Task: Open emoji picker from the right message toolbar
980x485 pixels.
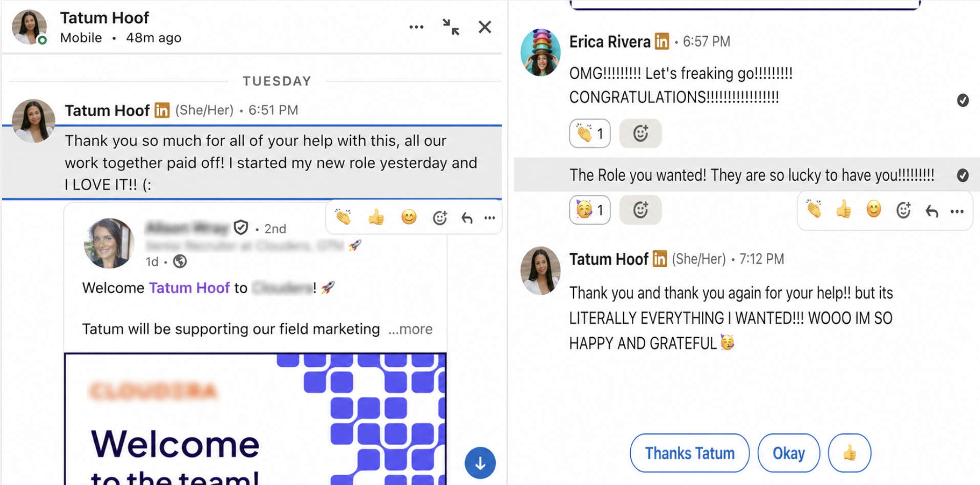Action: pos(904,210)
